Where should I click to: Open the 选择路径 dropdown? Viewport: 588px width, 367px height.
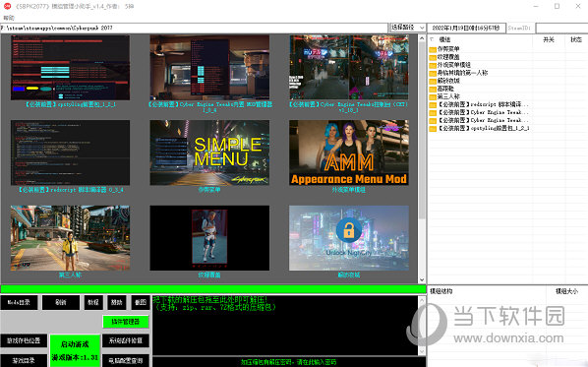[408, 28]
